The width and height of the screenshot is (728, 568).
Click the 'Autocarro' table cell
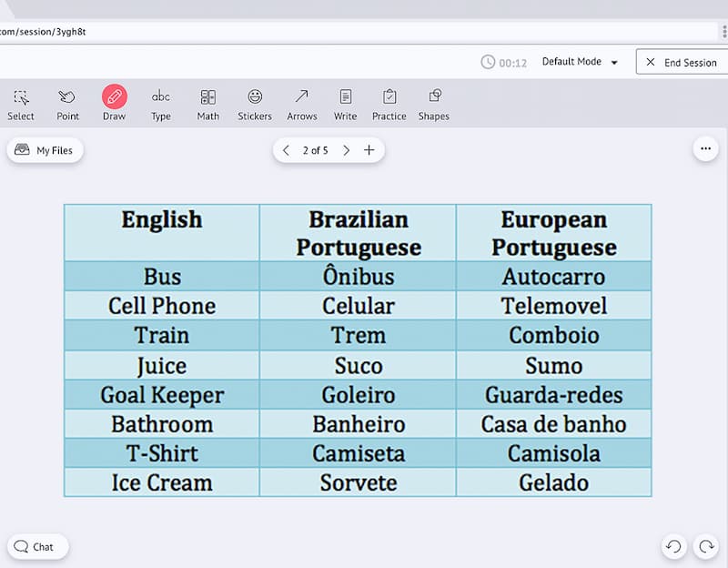click(x=554, y=277)
